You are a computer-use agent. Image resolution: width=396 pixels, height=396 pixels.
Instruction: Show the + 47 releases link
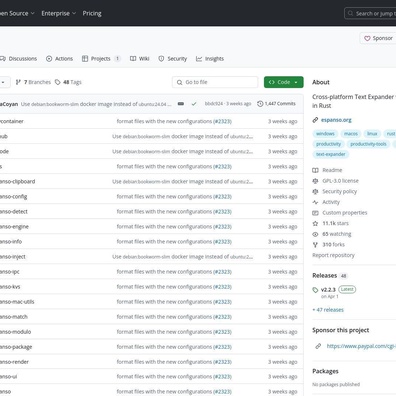click(x=328, y=310)
